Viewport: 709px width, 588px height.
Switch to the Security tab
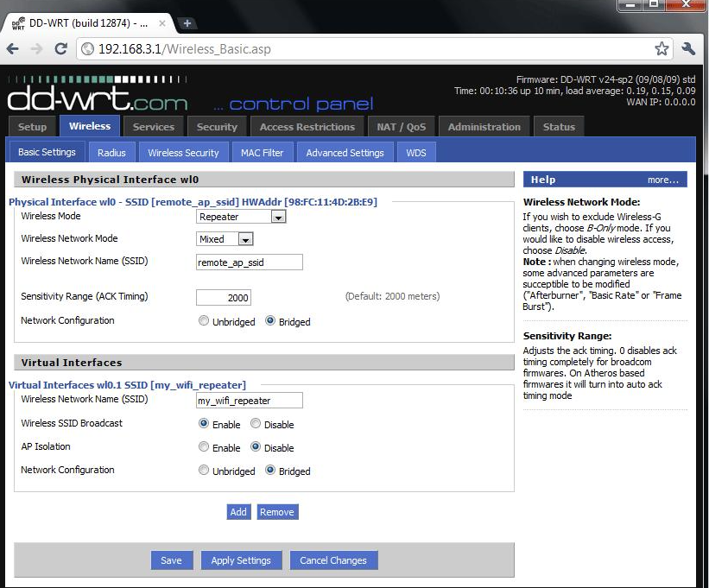217,127
